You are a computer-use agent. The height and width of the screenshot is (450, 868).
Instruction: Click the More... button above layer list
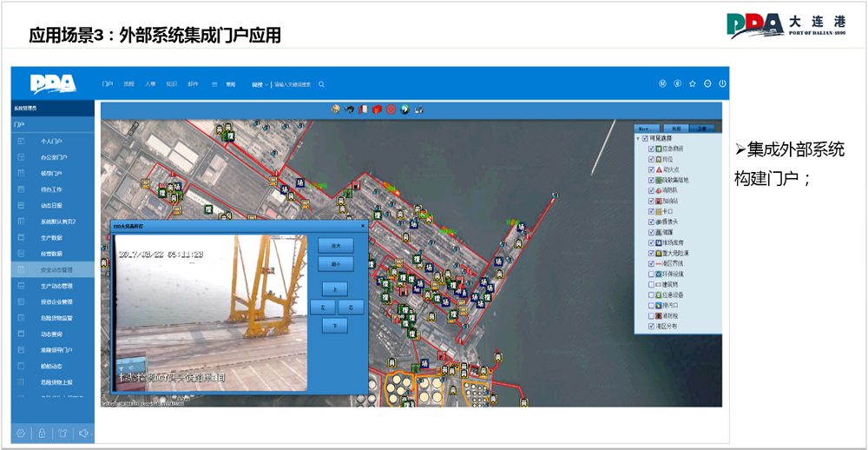point(647,128)
